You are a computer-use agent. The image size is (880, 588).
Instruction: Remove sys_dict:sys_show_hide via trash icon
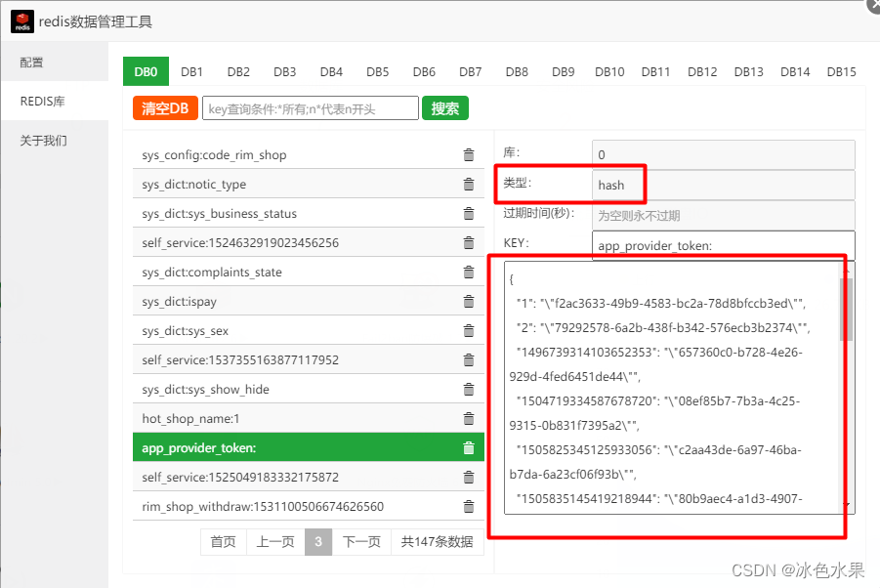click(x=469, y=390)
